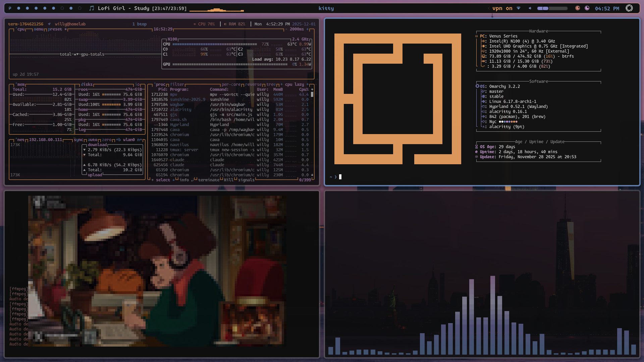
Task: Click right arrow beside cpu lazy sorting
Action: (307, 84)
